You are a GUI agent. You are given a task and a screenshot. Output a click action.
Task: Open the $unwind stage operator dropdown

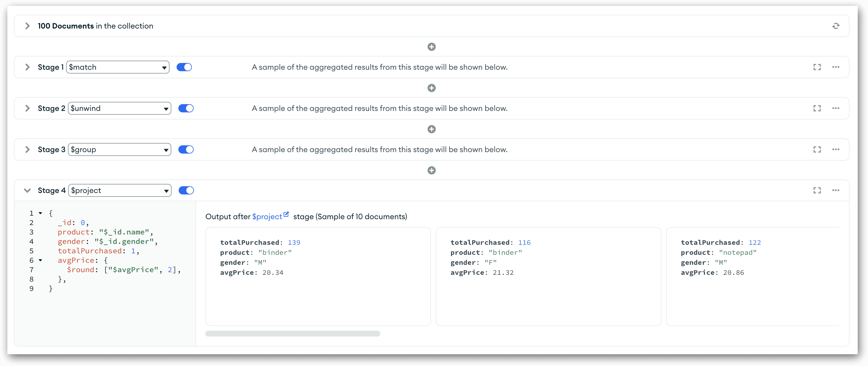(119, 108)
